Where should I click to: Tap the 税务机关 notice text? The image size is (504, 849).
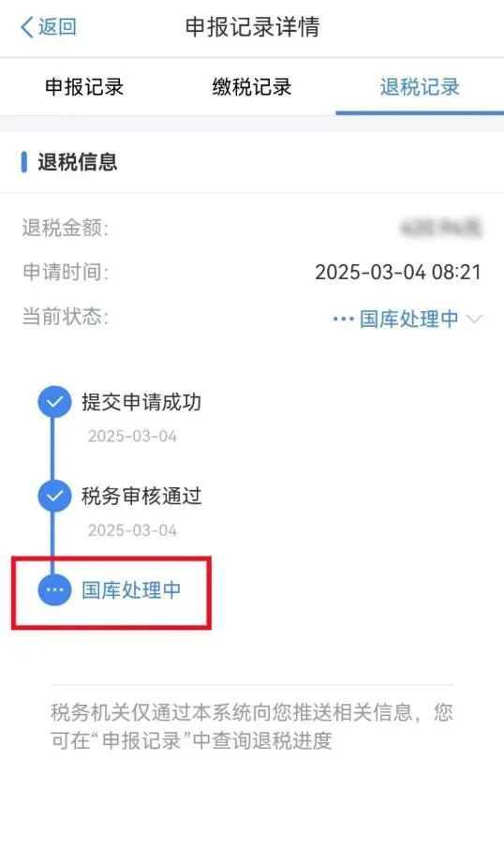coord(252,725)
